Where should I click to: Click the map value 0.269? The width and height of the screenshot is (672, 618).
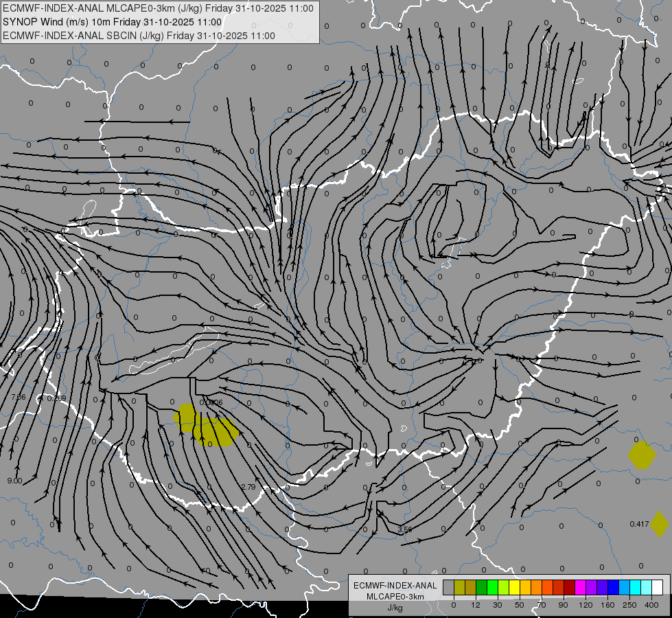click(56, 398)
